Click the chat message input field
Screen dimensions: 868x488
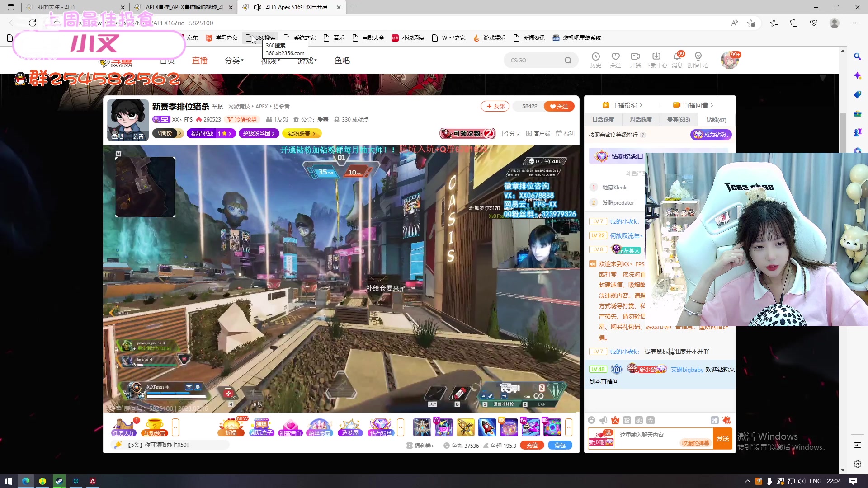[663, 435]
